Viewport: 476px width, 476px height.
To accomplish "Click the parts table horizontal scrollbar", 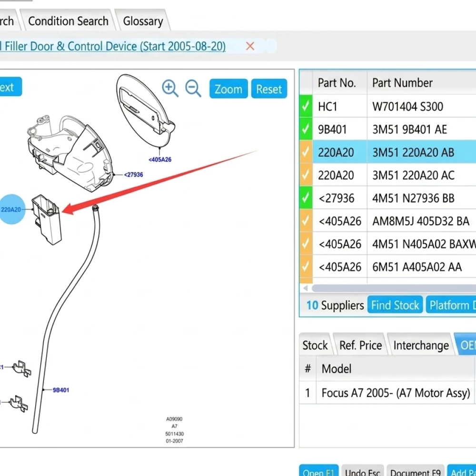I will (x=394, y=288).
